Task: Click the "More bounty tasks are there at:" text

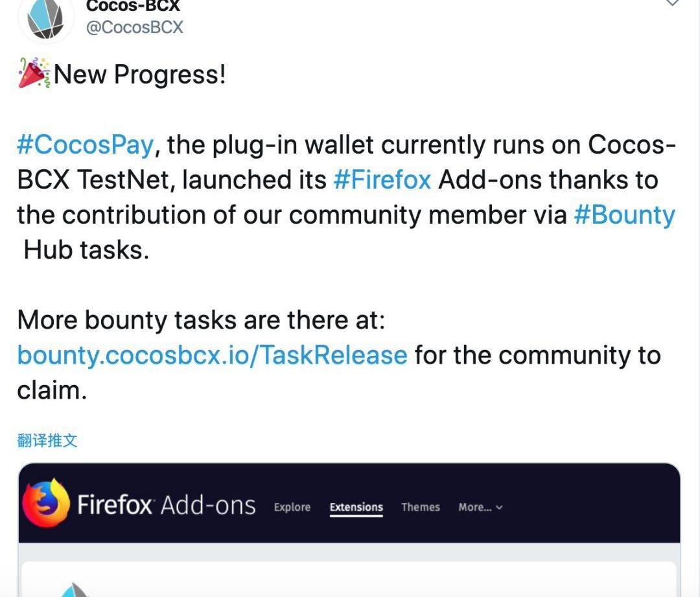Action: point(201,320)
